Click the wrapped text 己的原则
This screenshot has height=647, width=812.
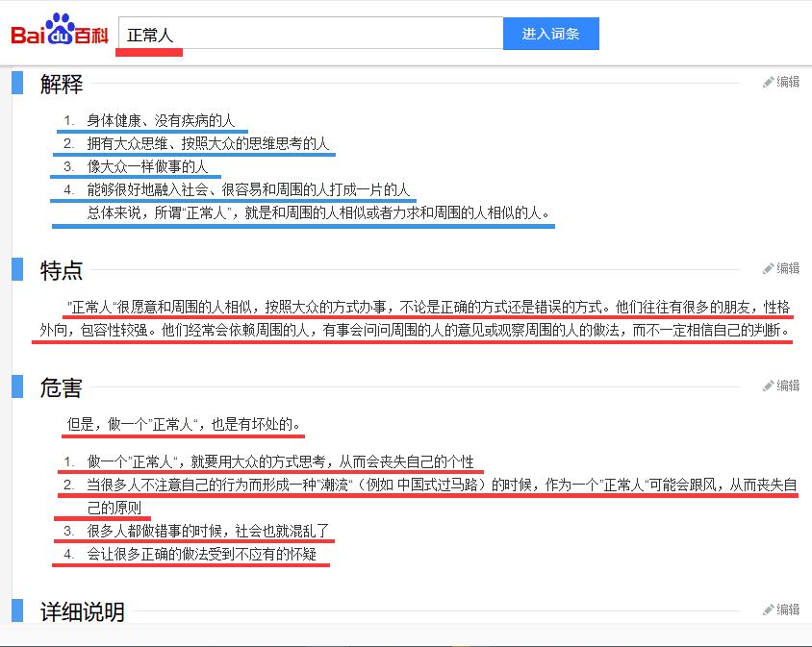point(114,508)
